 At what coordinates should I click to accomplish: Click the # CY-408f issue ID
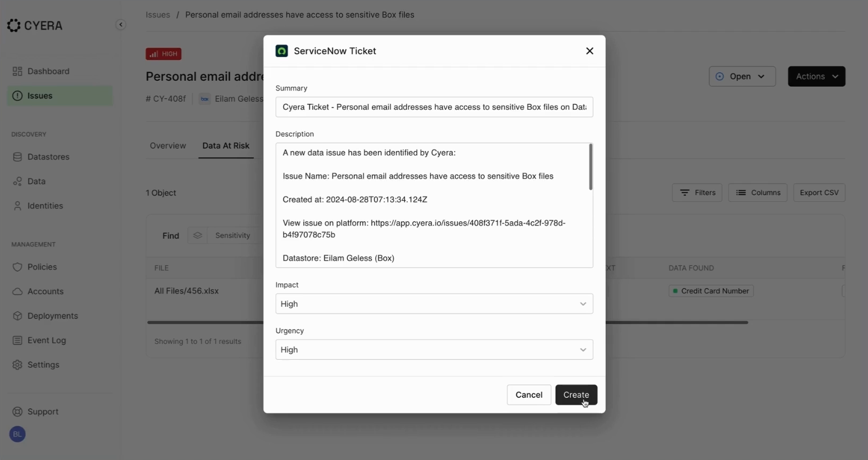[166, 99]
